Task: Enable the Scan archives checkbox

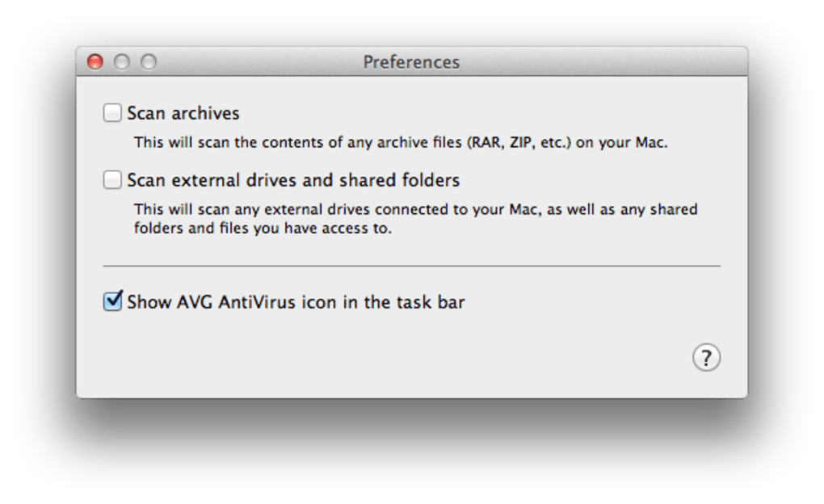Action: pyautogui.click(x=112, y=113)
